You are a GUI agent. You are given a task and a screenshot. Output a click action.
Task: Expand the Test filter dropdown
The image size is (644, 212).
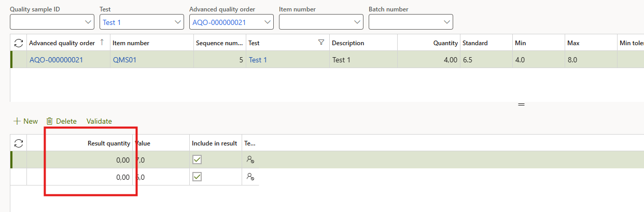tap(178, 22)
